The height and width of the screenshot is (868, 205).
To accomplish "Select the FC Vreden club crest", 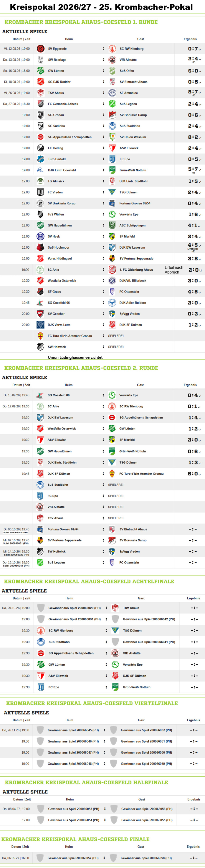I will pos(40,192).
